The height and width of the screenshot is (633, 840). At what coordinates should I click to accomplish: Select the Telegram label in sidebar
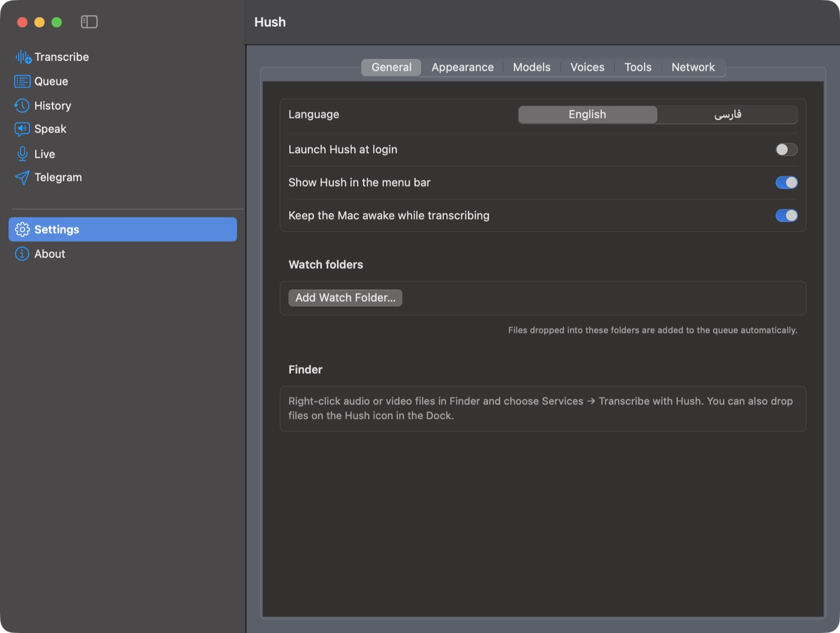coord(58,177)
